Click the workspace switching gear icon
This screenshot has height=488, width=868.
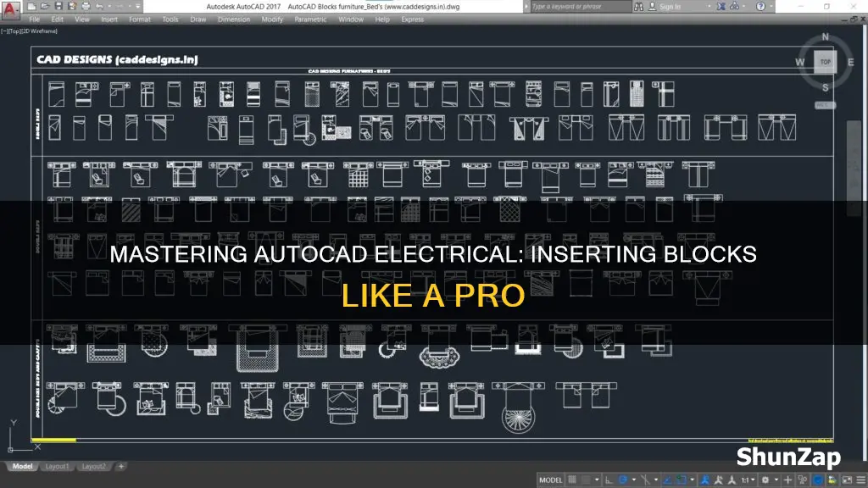765,480
